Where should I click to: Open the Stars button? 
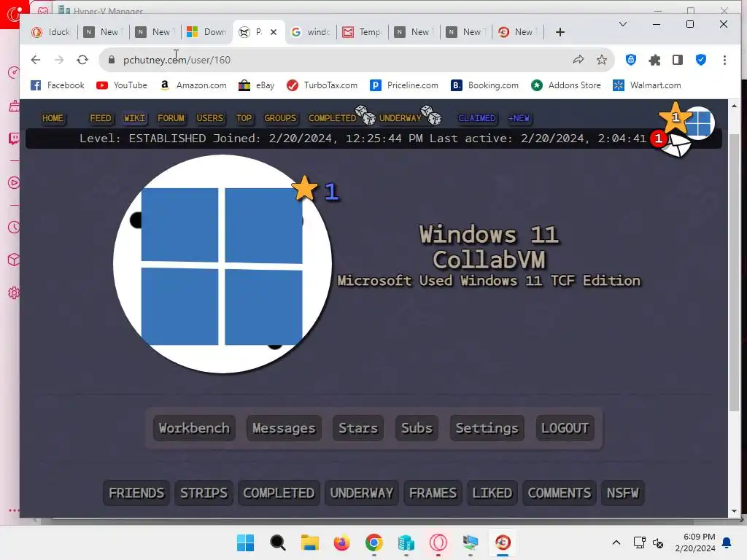click(357, 428)
